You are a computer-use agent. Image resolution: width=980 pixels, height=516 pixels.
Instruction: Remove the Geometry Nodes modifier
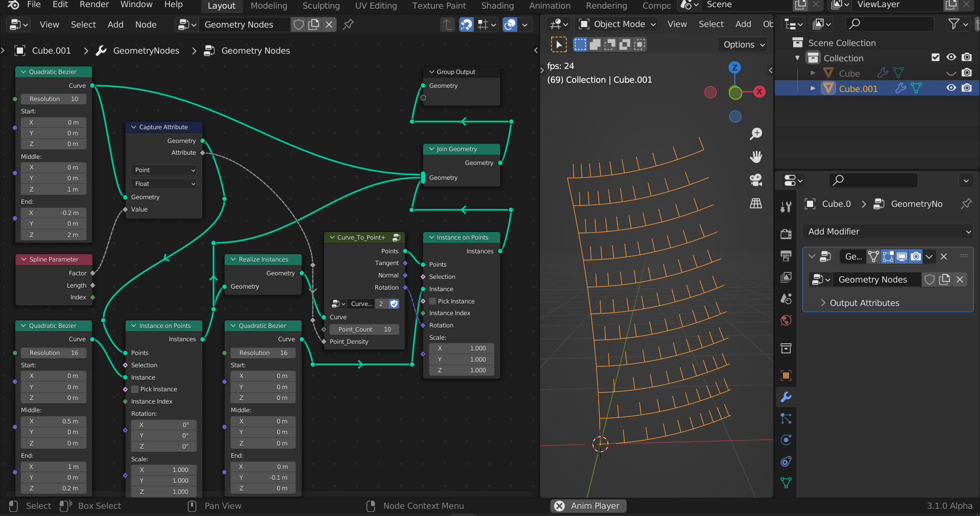(944, 256)
